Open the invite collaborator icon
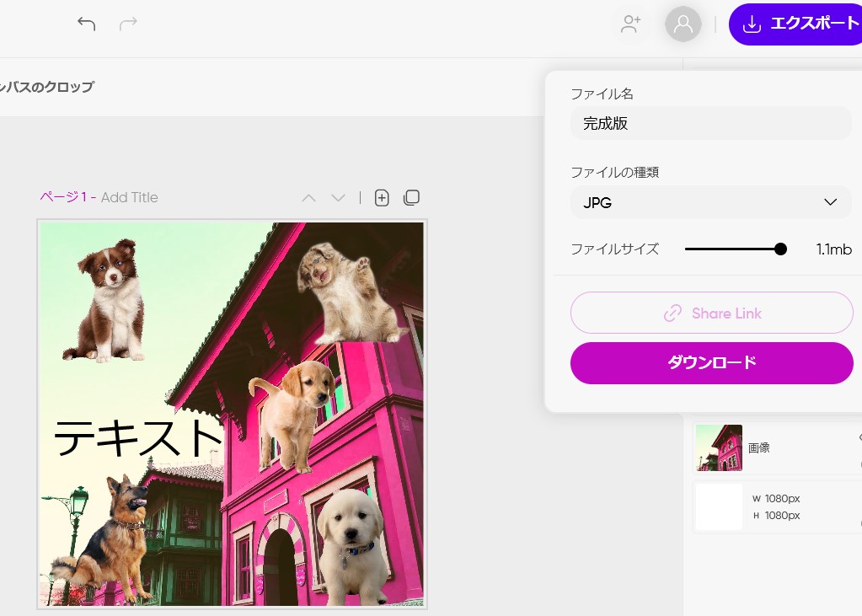The width and height of the screenshot is (862, 616). click(x=630, y=24)
